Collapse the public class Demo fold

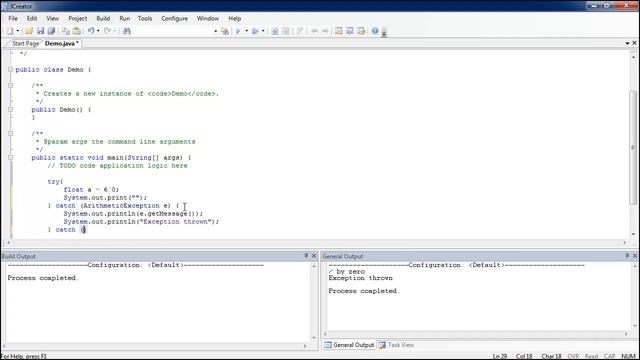point(11,69)
